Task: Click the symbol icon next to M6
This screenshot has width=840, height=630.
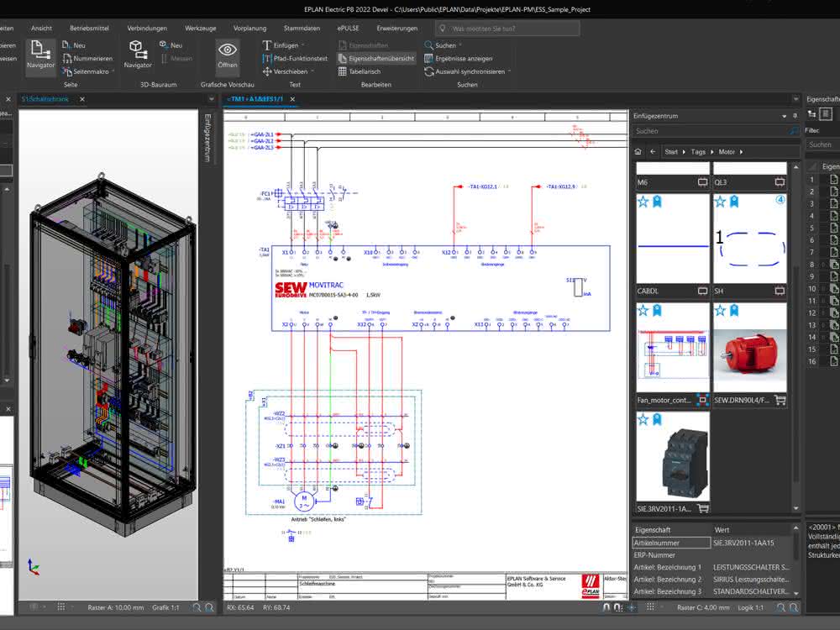Action: 703,182
